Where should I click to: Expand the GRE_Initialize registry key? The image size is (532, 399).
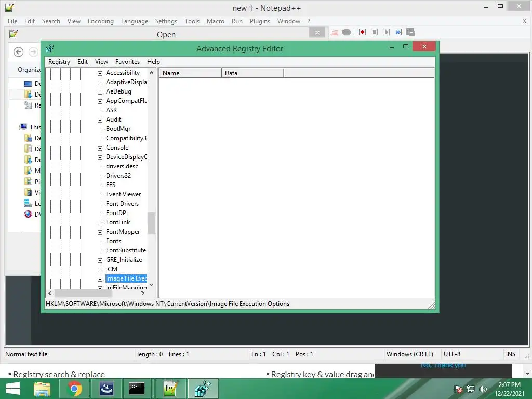point(100,260)
